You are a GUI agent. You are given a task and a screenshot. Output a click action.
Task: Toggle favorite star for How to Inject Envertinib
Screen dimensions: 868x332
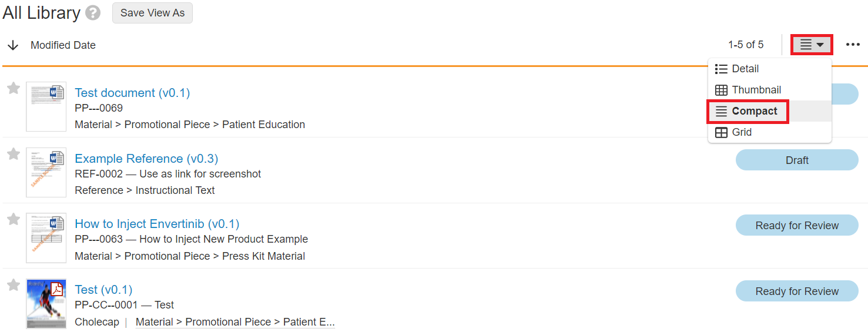coord(14,219)
